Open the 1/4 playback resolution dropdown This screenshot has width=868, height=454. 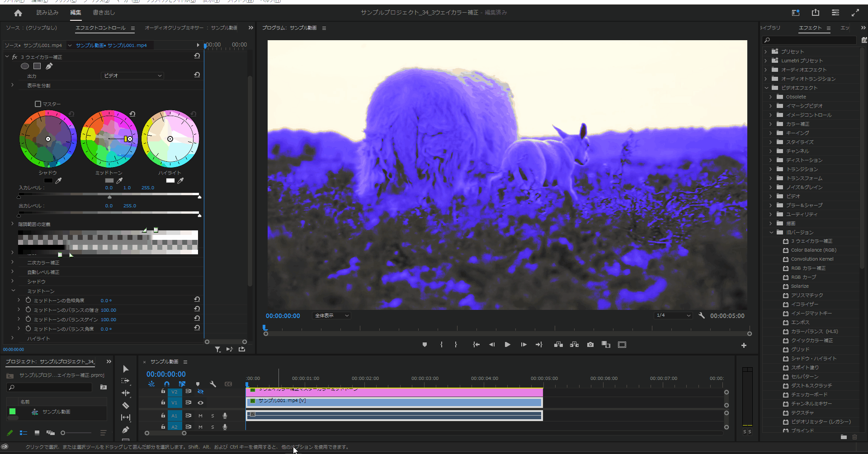pyautogui.click(x=673, y=315)
